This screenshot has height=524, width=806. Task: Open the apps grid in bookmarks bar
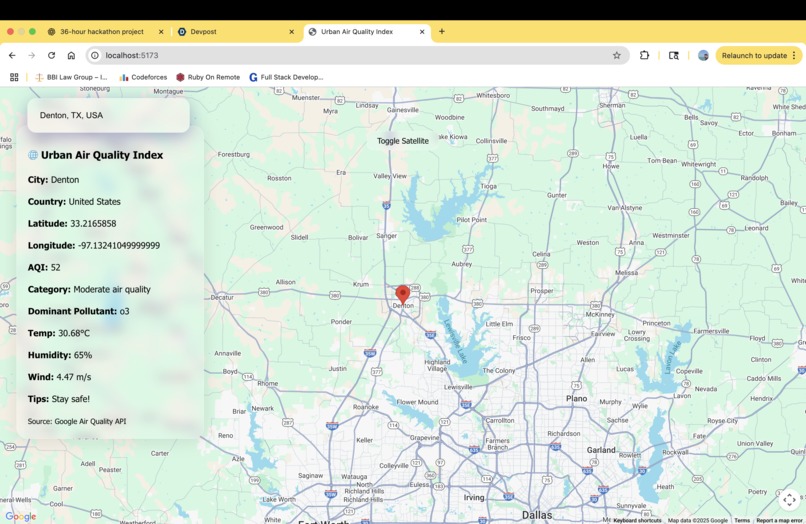pos(14,77)
